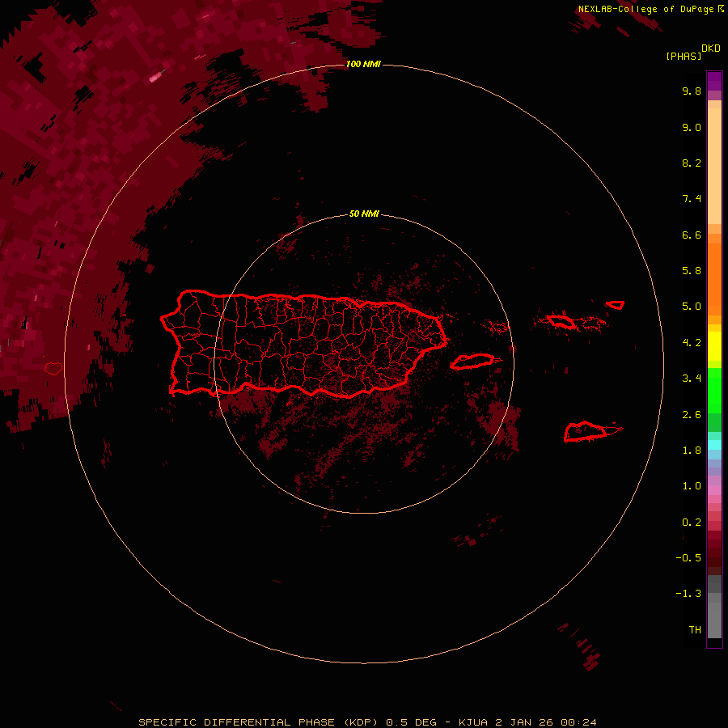Click the 100 NMI range ring label
The height and width of the screenshot is (728, 728).
(363, 64)
